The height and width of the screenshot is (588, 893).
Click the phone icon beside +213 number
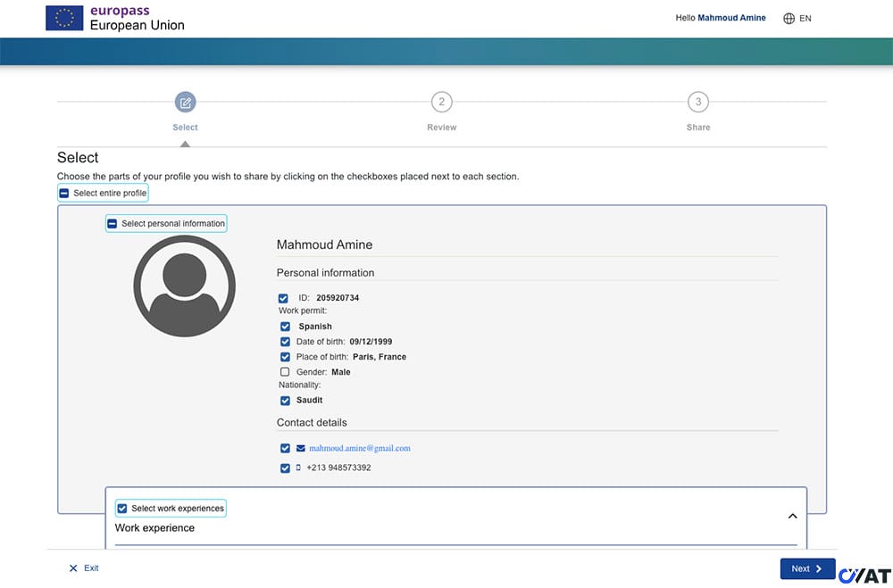click(x=298, y=468)
